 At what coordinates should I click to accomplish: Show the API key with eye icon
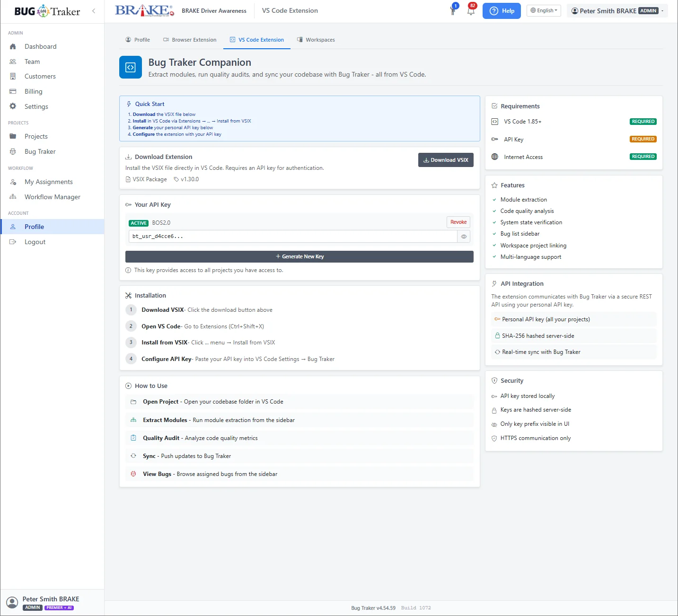point(464,237)
